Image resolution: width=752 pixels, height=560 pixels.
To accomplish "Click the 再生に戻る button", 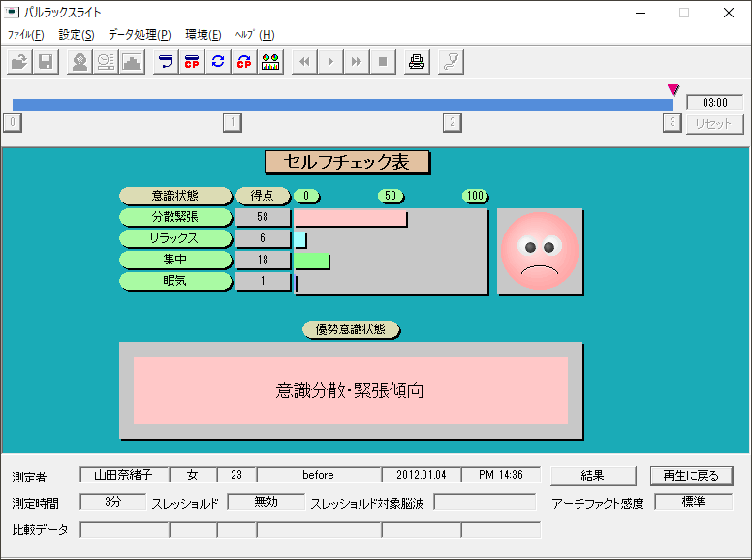I will (x=691, y=476).
